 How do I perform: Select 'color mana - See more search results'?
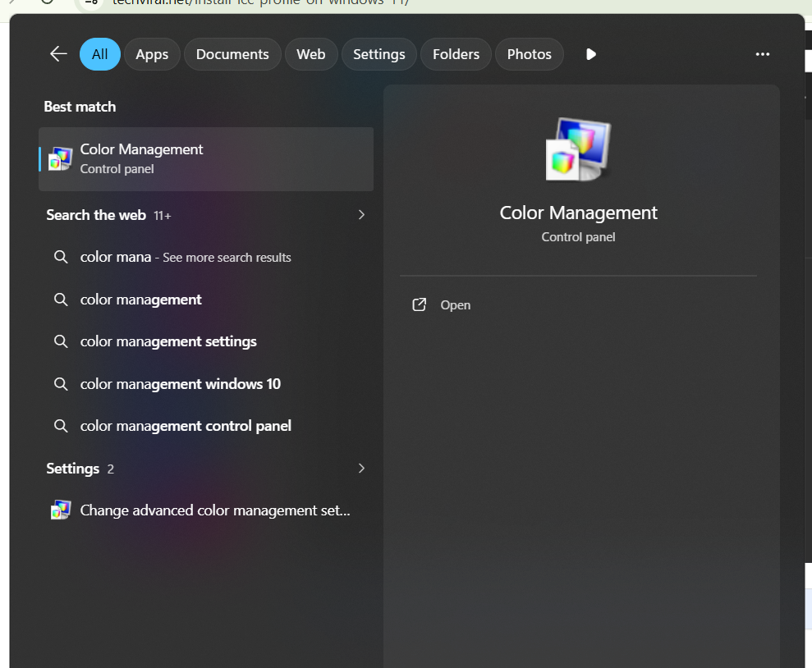tap(206, 257)
